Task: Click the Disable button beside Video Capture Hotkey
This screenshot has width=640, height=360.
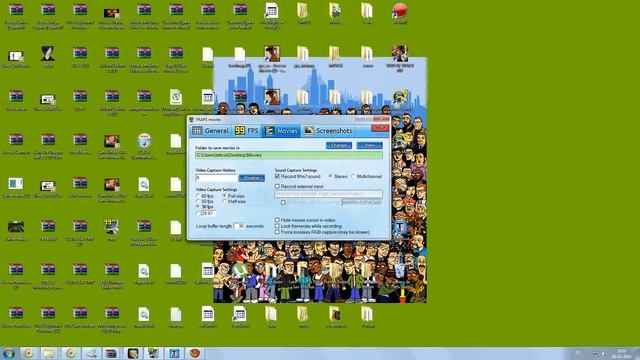Action: 251,178
